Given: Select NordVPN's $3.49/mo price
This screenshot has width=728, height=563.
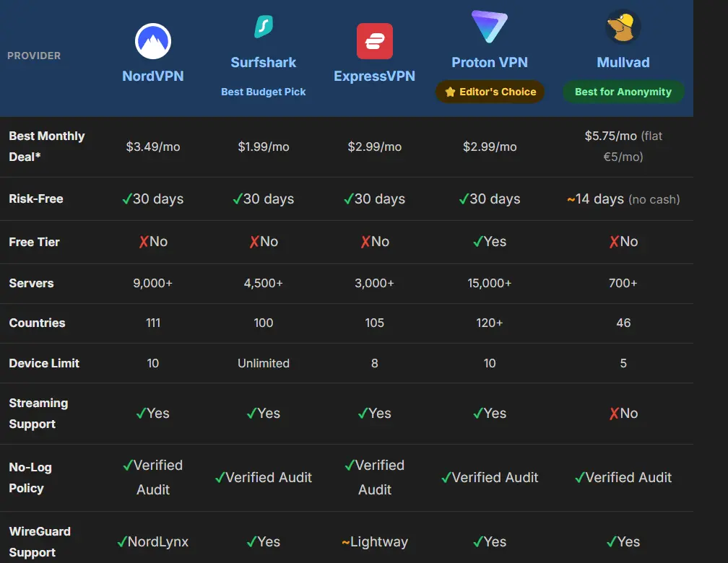Looking at the screenshot, I should pos(153,147).
